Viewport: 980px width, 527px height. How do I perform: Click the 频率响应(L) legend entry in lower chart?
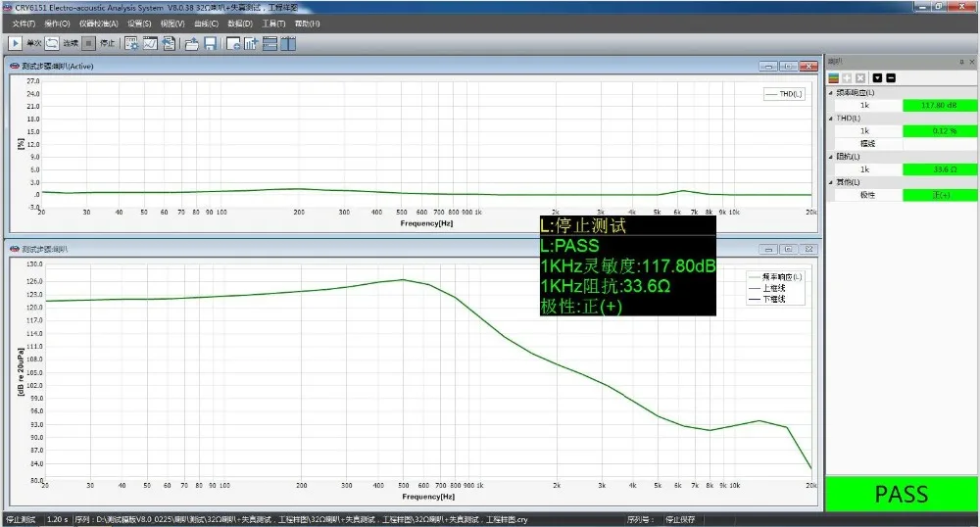pyautogui.click(x=775, y=276)
